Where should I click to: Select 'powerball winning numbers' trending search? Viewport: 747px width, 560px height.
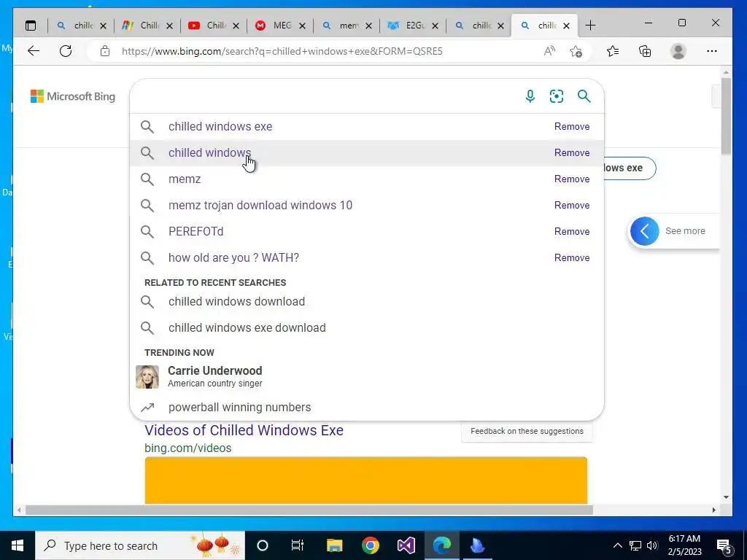pos(366,407)
